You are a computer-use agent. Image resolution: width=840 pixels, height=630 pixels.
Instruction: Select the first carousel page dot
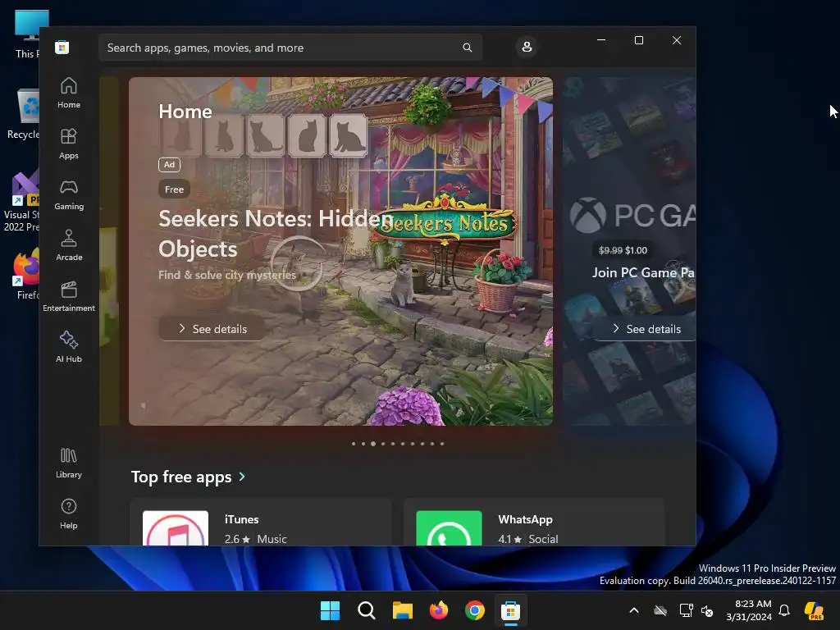tap(354, 444)
